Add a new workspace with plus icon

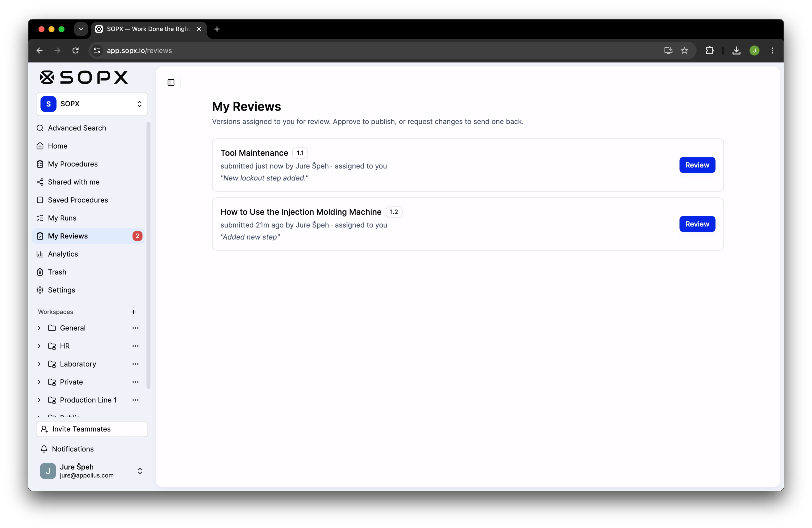point(133,312)
